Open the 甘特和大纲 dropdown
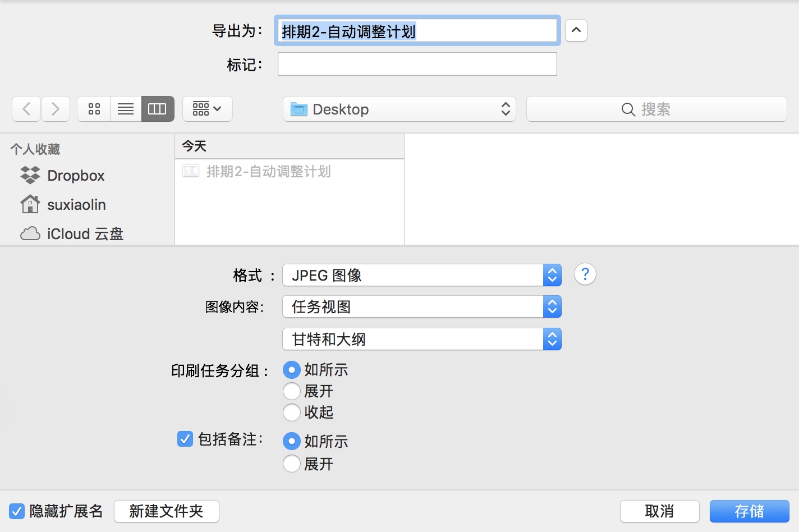Image resolution: width=799 pixels, height=532 pixels. (422, 339)
